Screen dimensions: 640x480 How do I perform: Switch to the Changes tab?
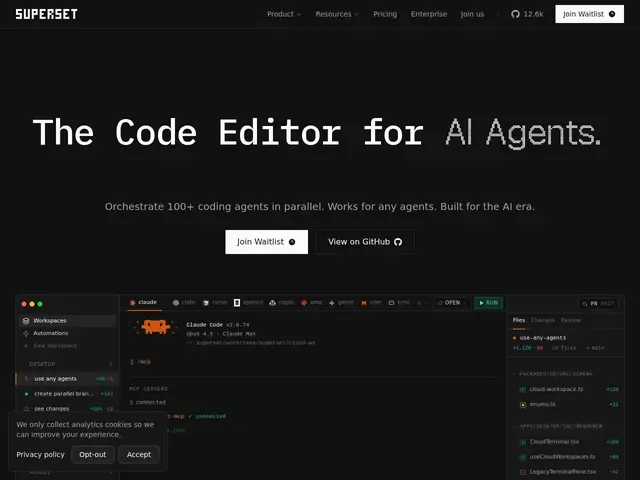543,320
